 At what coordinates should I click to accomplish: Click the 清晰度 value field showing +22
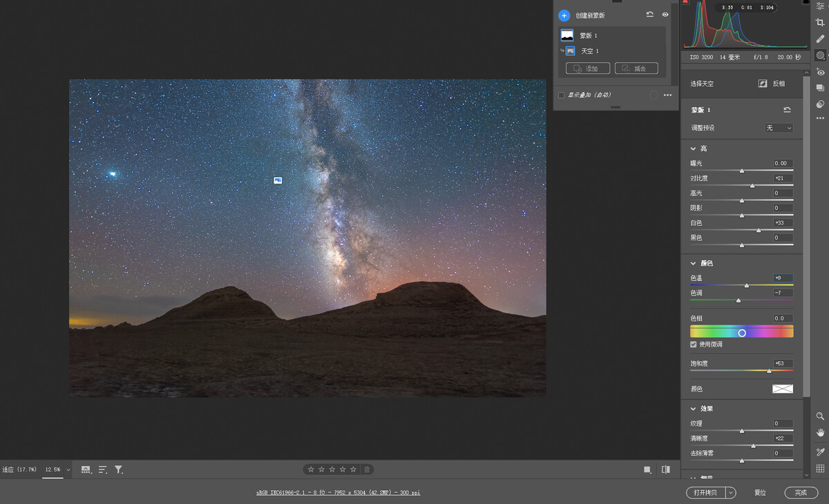coord(783,438)
